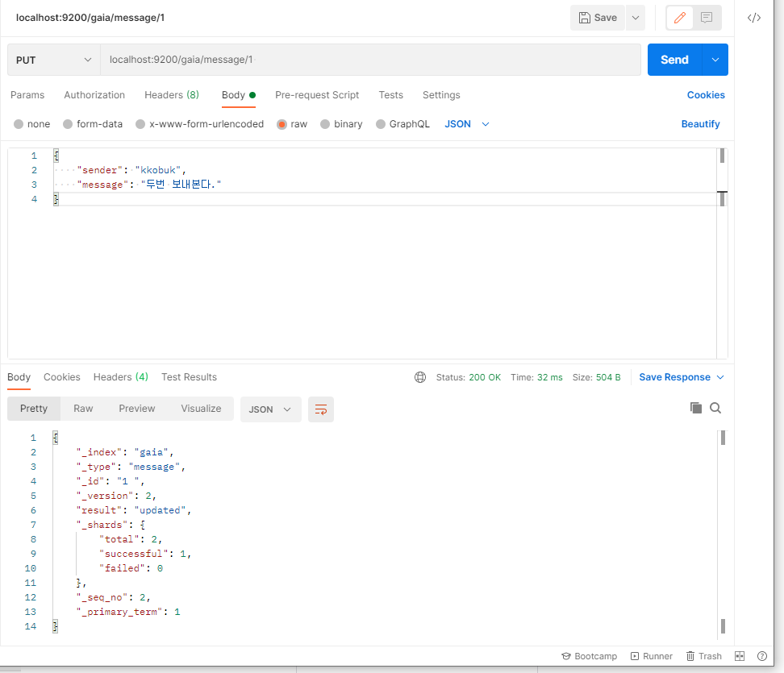This screenshot has width=784, height=673.
Task: Open the help question mark icon
Action: 762,656
